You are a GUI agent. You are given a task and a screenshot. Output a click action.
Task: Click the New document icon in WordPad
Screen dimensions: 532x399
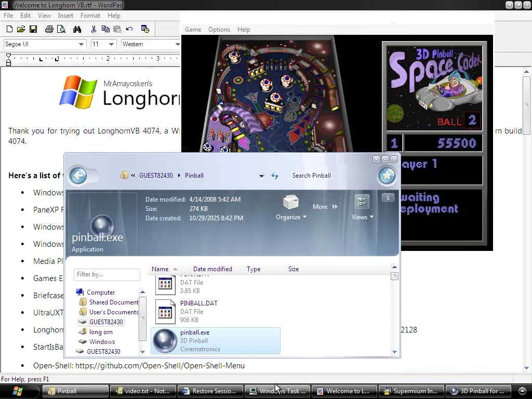click(9, 29)
